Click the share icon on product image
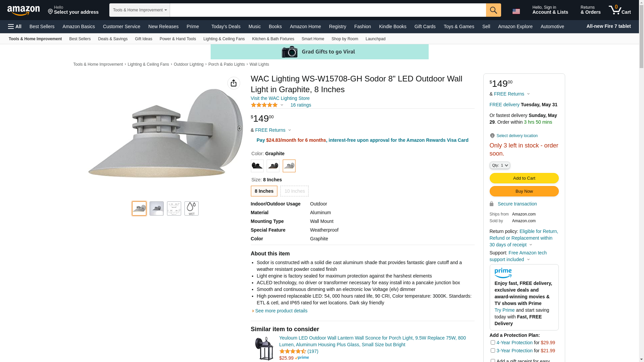 point(233,83)
